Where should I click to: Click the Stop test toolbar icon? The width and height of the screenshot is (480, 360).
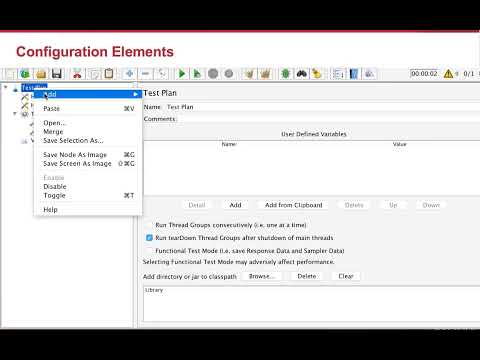pos(213,74)
